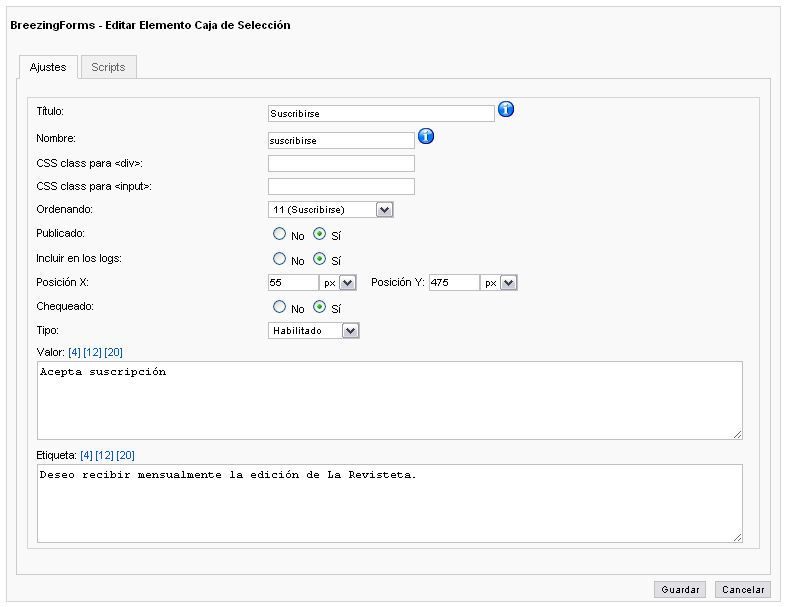Click the Cancelar button

(x=743, y=589)
